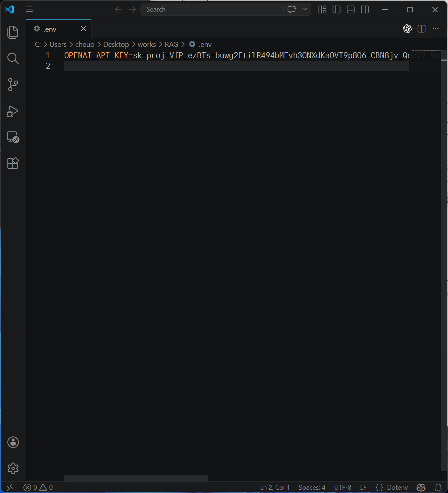The height and width of the screenshot is (493, 448).
Task: Open Accounts in the activity bar
Action: pyautogui.click(x=13, y=442)
